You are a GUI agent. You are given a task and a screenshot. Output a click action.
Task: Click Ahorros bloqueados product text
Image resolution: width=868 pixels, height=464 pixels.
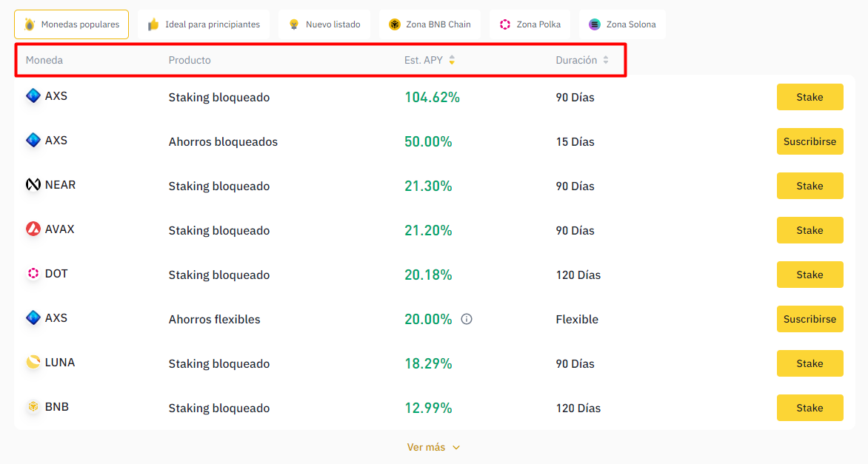click(223, 141)
